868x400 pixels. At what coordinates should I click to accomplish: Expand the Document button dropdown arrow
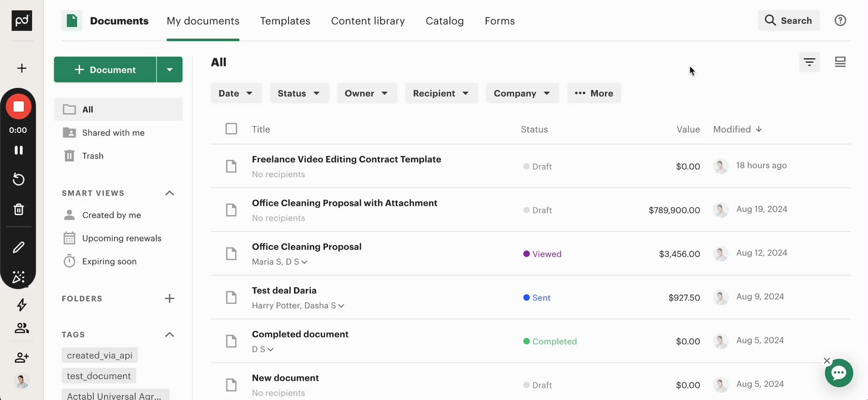(170, 70)
